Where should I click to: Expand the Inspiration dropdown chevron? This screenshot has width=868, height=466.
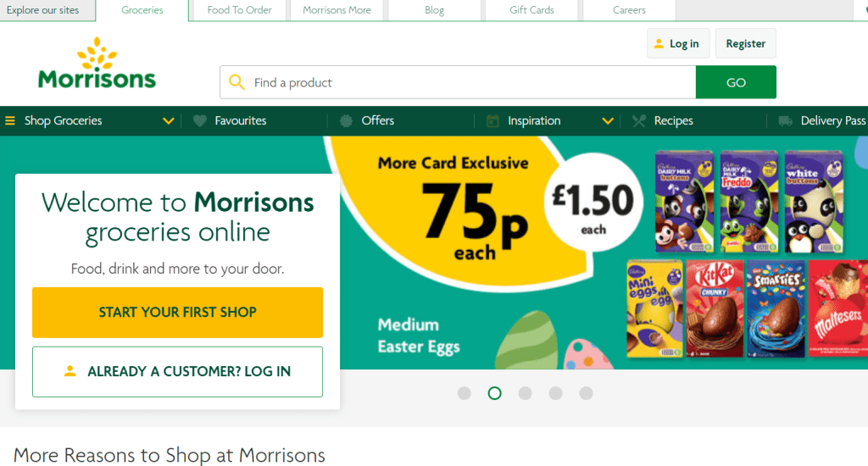coord(608,121)
